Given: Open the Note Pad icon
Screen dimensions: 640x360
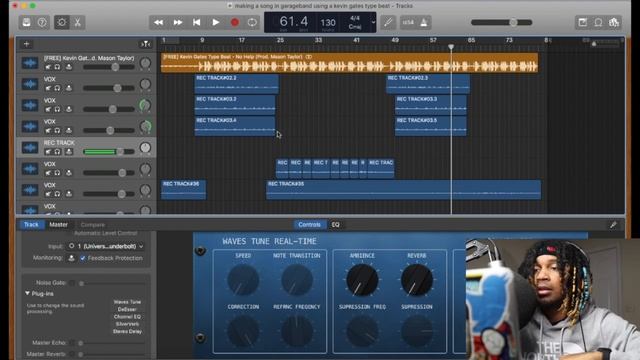Looking at the screenshot, I should tap(582, 22).
